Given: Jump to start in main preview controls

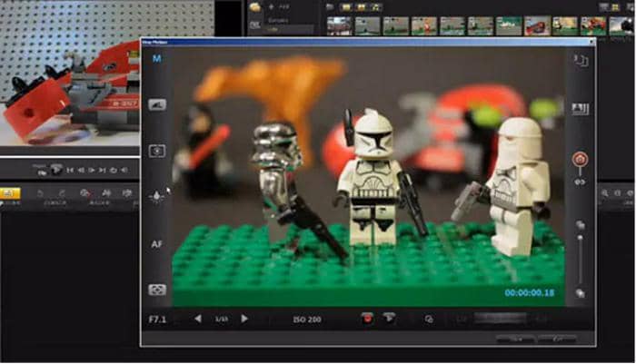Looking at the screenshot, I should pyautogui.click(x=70, y=171).
